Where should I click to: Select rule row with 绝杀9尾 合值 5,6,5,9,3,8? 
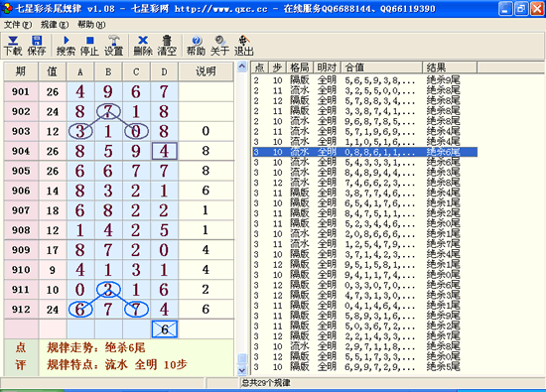click(364, 80)
